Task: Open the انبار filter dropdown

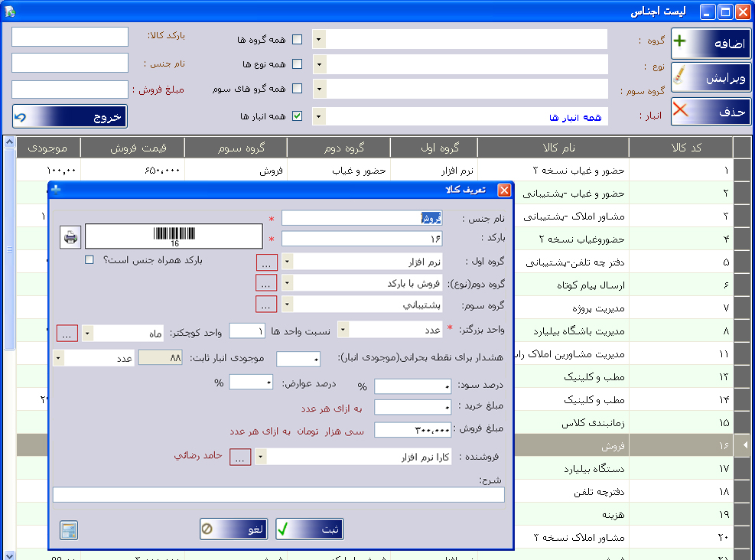Action: (x=319, y=116)
